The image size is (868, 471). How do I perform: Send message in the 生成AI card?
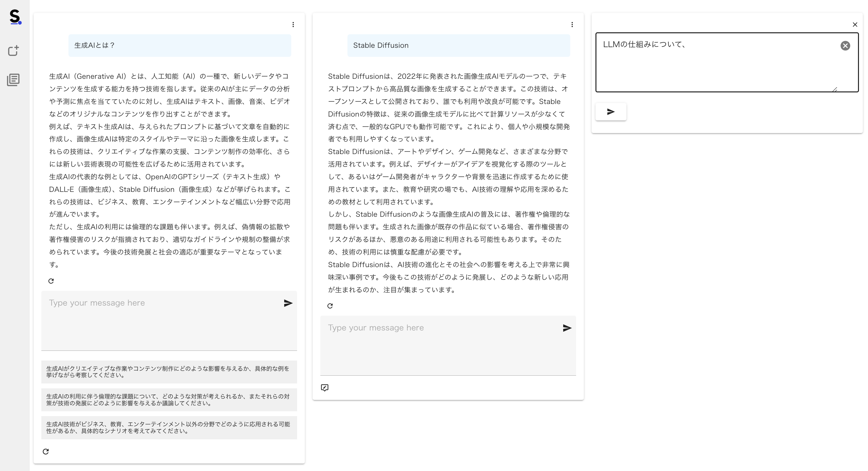(288, 303)
